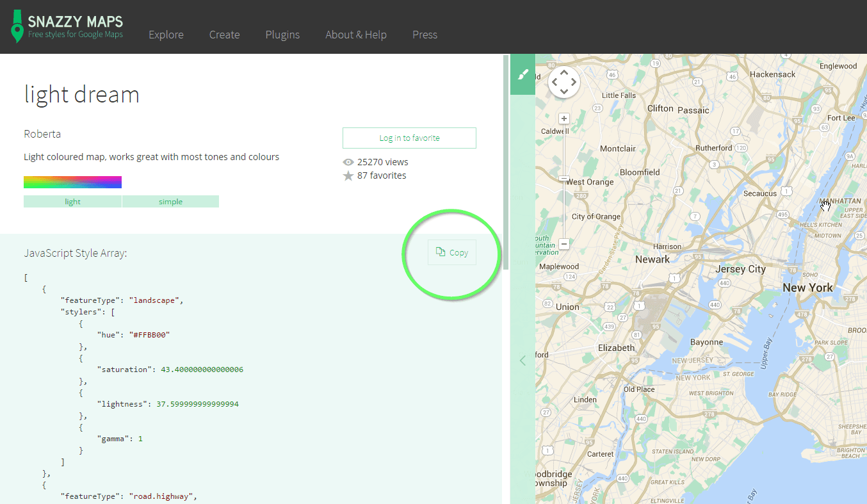Click the Union map label
This screenshot has height=504, width=867.
[x=567, y=307]
